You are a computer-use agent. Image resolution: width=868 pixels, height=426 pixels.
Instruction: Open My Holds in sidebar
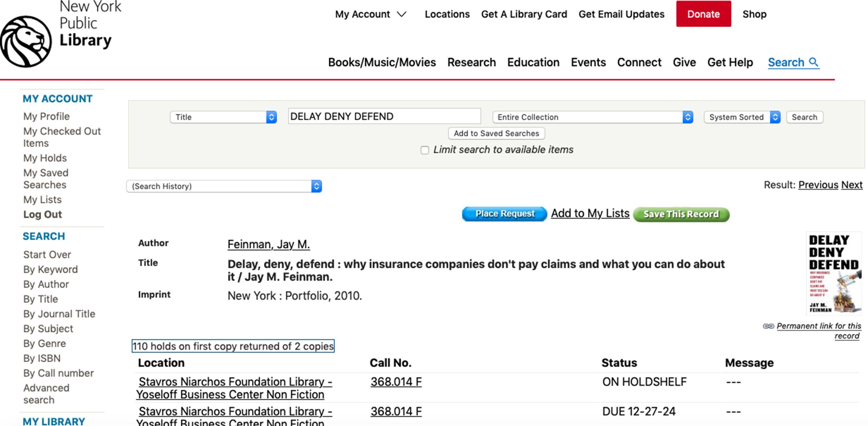point(45,158)
